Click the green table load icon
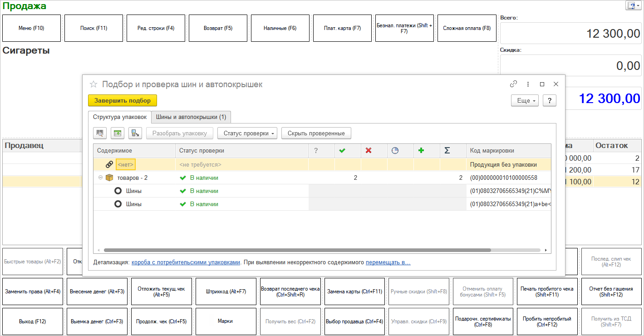The width and height of the screenshot is (644, 336). pyautogui.click(x=118, y=133)
